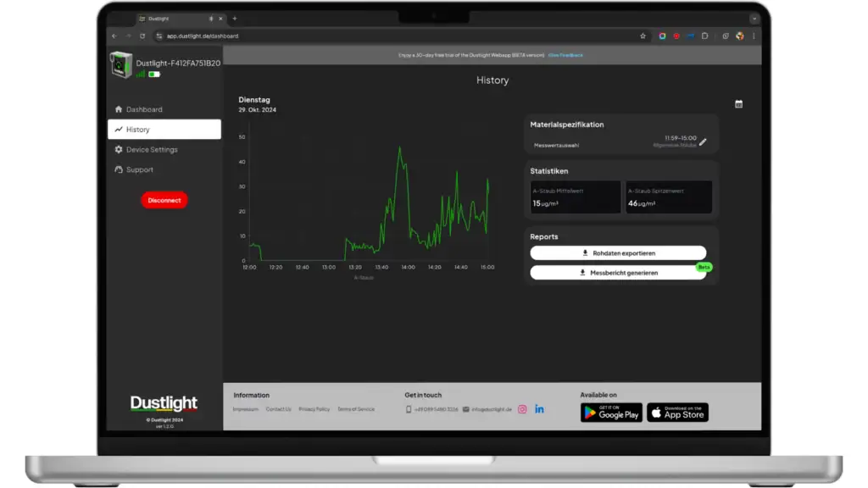The height and width of the screenshot is (488, 868).
Task: Go forward with the browser forward arrow
Action: tap(129, 36)
